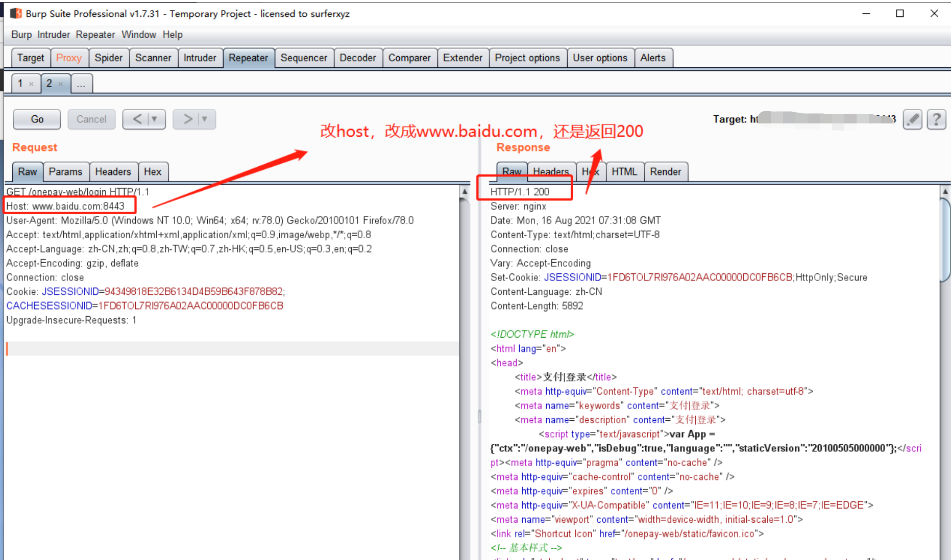The width and height of the screenshot is (951, 560).
Task: Switch to the Scanner tab
Action: pos(153,58)
